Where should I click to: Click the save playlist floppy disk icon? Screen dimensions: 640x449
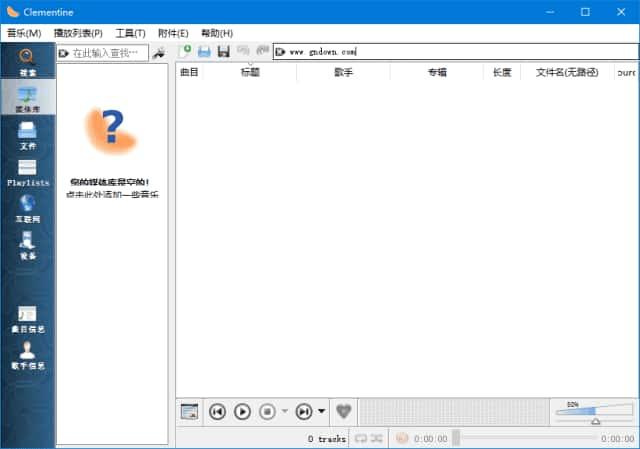tap(224, 51)
